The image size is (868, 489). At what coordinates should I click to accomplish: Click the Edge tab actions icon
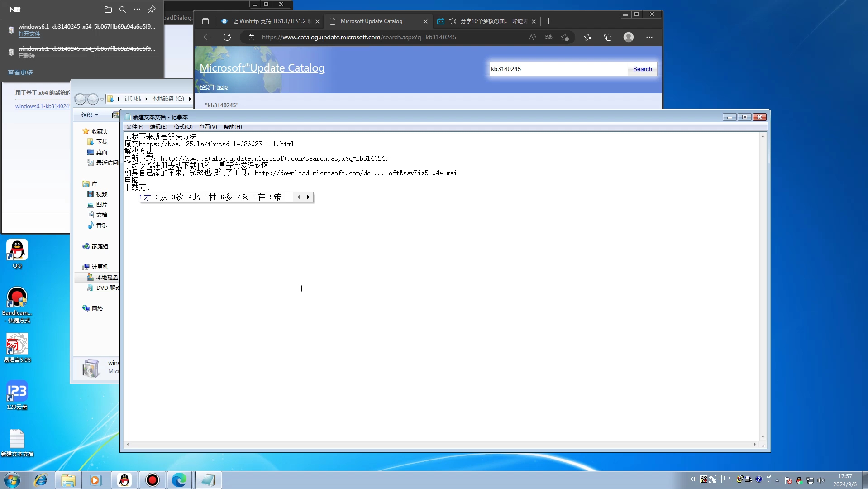click(x=205, y=21)
